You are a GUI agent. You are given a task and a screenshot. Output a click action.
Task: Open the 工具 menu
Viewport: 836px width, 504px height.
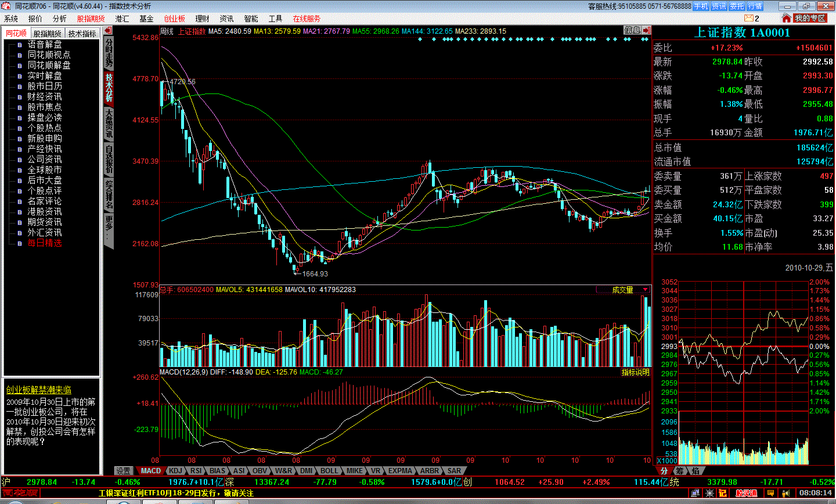coord(275,19)
